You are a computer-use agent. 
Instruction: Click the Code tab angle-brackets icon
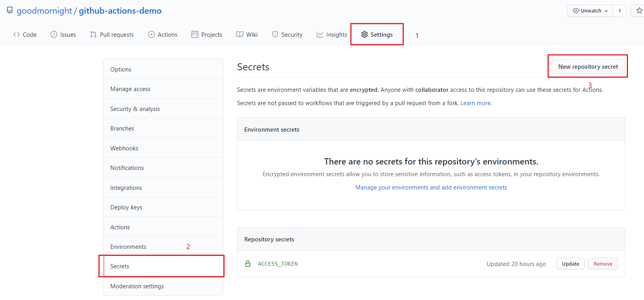click(x=16, y=34)
